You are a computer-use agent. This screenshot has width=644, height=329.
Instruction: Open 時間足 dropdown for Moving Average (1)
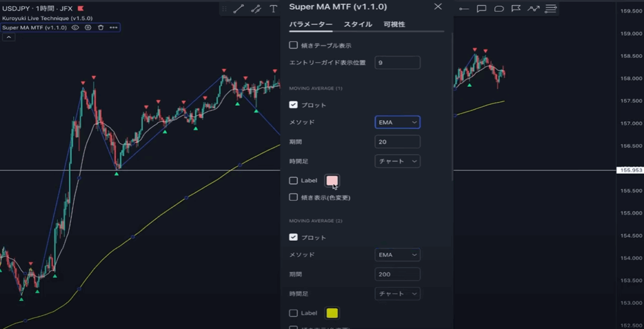point(397,162)
